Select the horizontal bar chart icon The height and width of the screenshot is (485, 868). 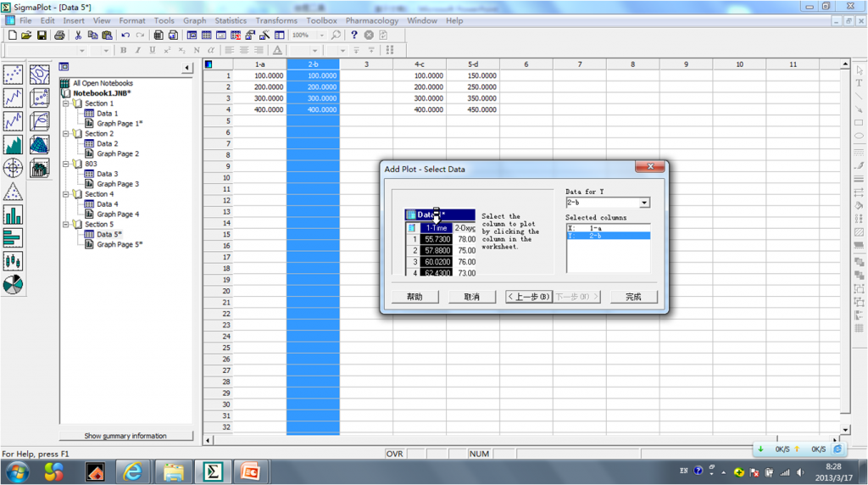[13, 238]
